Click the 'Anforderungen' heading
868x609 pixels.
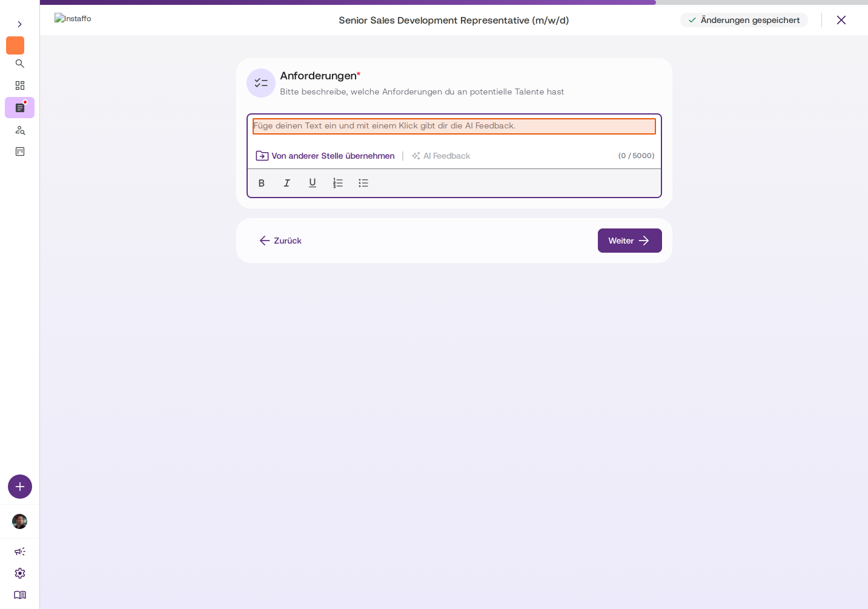click(320, 76)
